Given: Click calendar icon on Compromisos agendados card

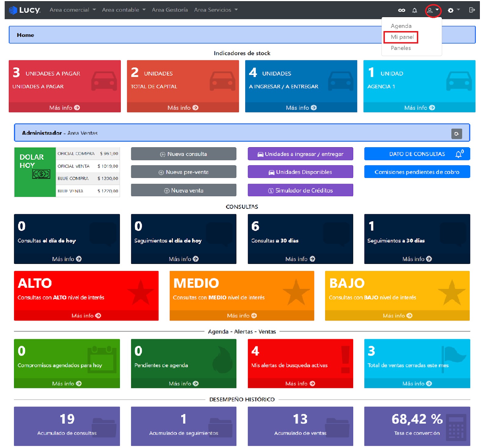Looking at the screenshot, I should [x=102, y=360].
